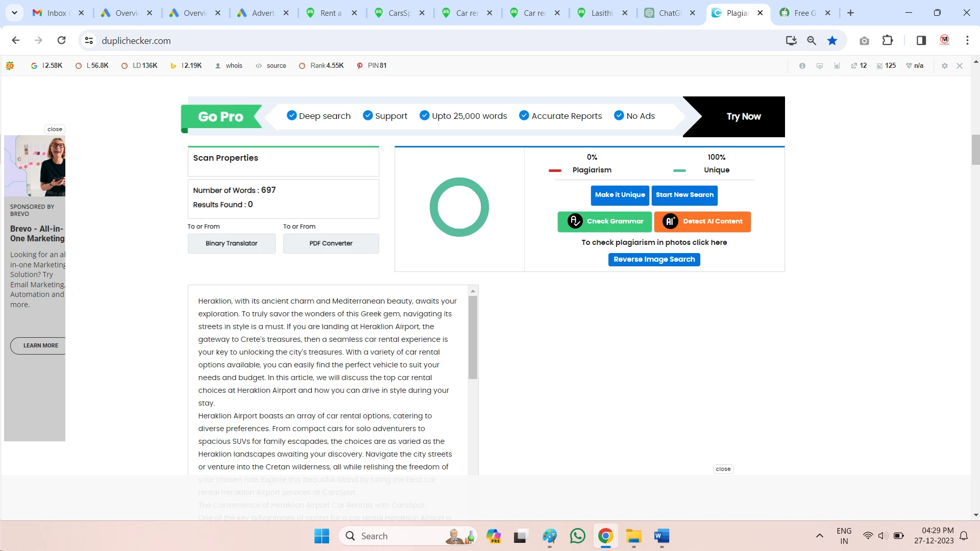Expand the tab search dropdown arrow
The height and width of the screenshot is (551, 980).
[x=14, y=13]
